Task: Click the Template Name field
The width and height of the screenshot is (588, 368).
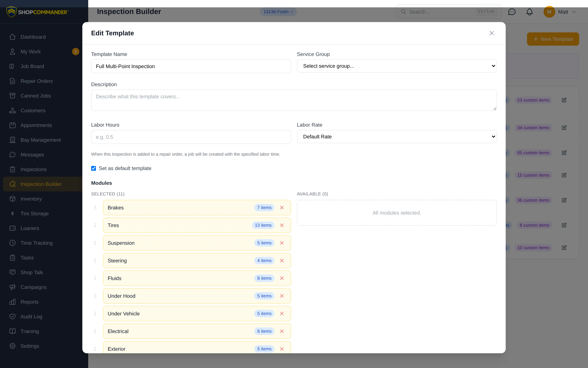Action: (191, 66)
